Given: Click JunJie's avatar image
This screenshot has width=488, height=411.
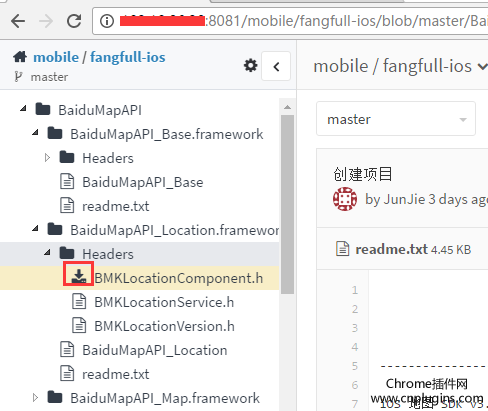Looking at the screenshot, I should pyautogui.click(x=345, y=199).
